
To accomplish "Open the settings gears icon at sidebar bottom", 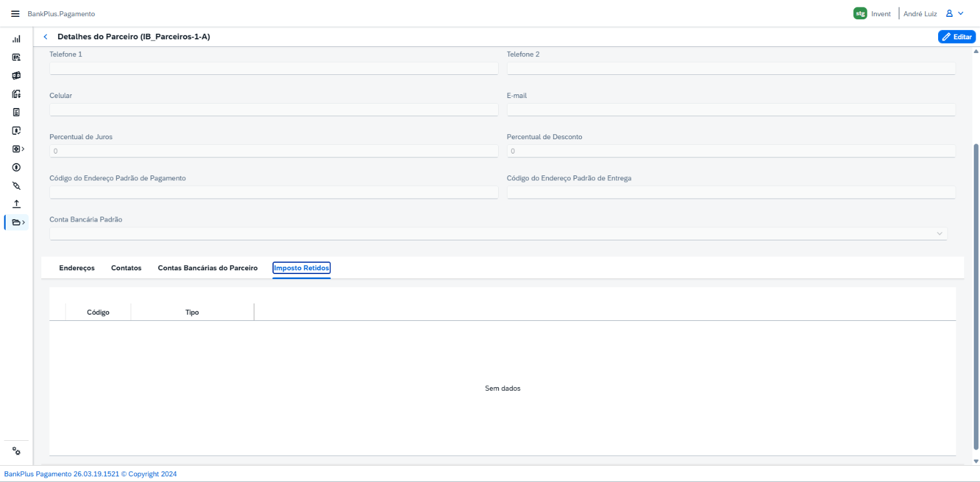I will pyautogui.click(x=17, y=451).
